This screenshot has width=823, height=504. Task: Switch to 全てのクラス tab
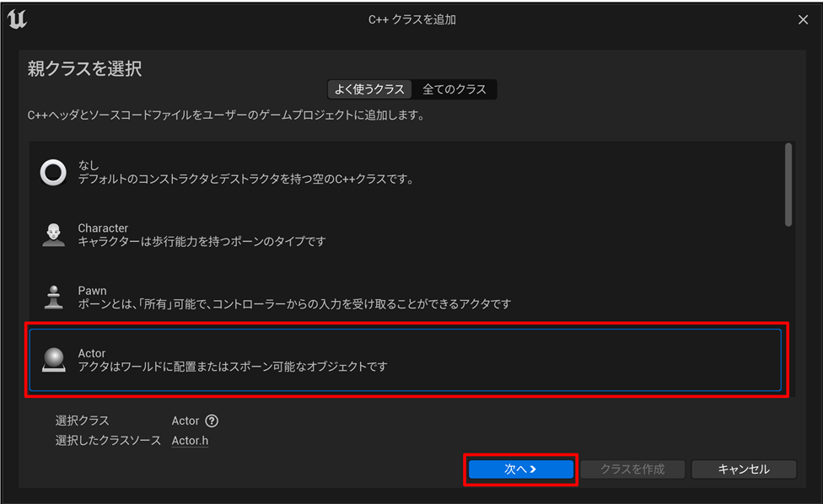[454, 89]
